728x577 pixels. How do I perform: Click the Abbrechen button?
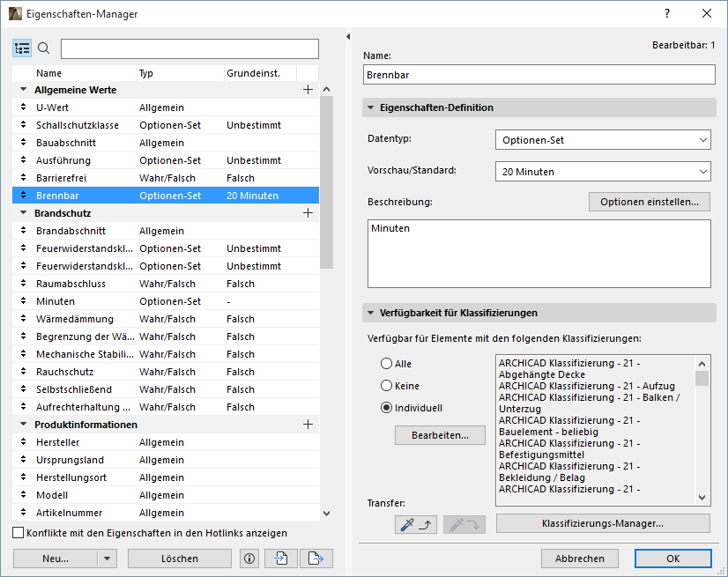(580, 559)
